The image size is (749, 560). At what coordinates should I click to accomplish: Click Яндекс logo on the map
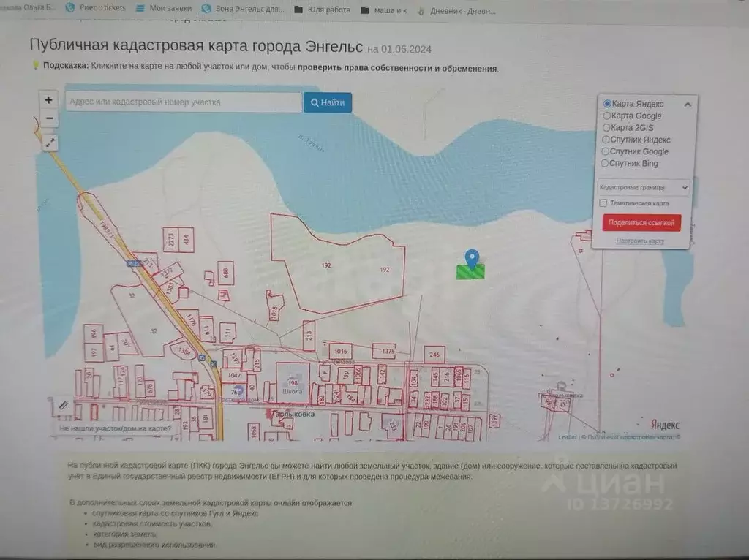point(665,425)
